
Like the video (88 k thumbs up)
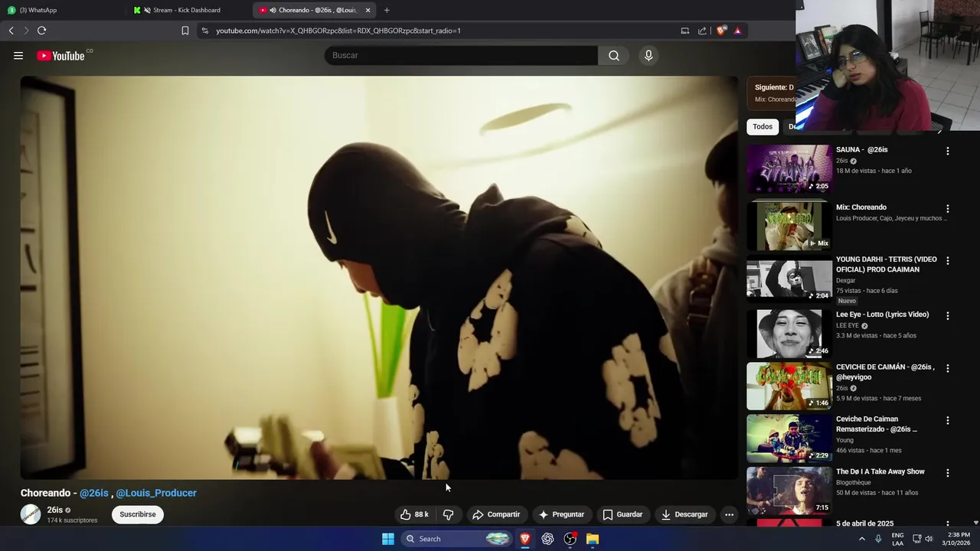[414, 514]
